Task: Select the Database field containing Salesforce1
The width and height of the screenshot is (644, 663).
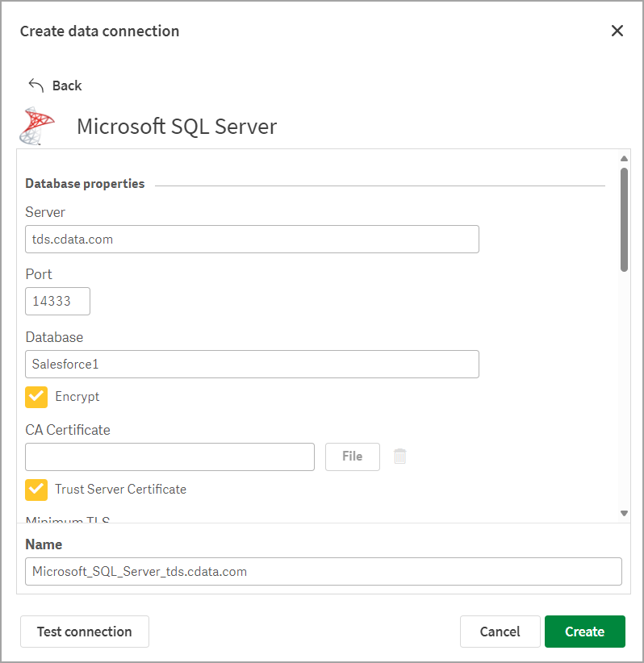Action: tap(251, 364)
